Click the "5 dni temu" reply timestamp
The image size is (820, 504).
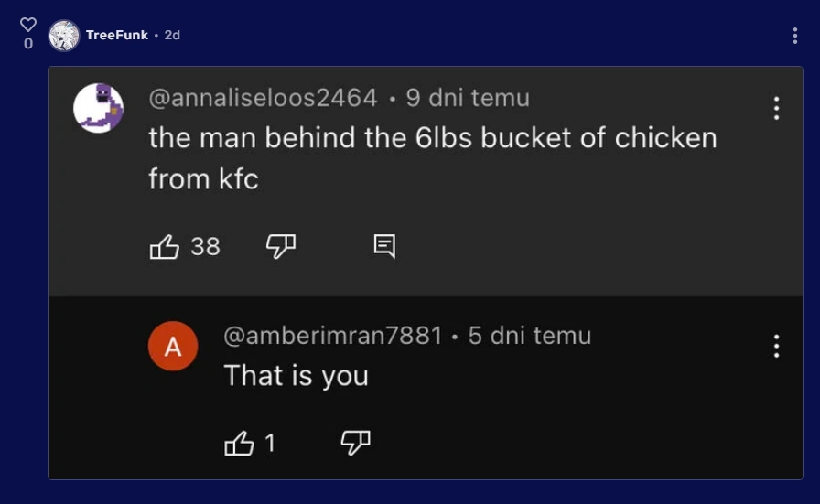(529, 336)
